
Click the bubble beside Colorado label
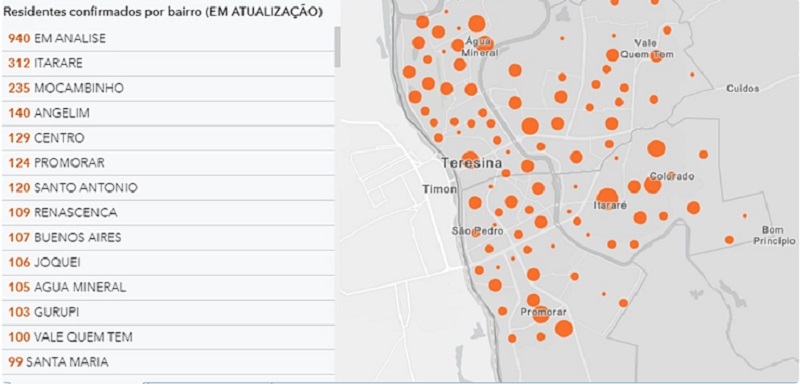click(653, 185)
